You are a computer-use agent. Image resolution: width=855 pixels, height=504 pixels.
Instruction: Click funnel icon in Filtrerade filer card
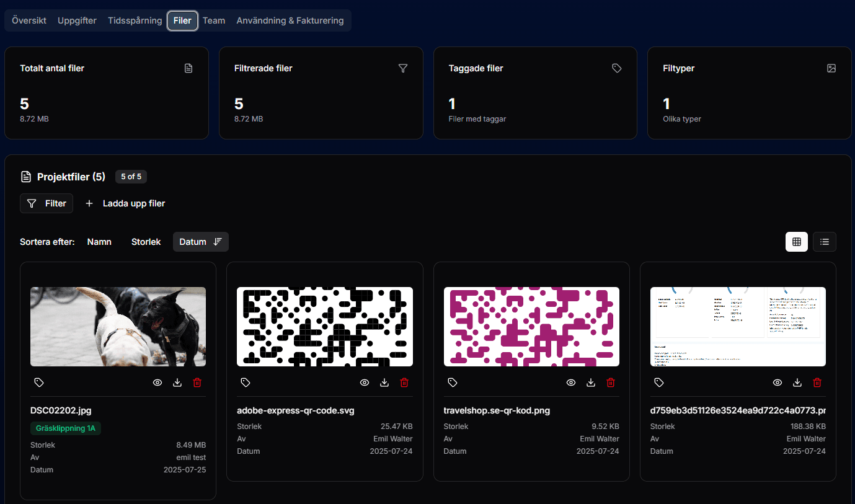pos(403,68)
